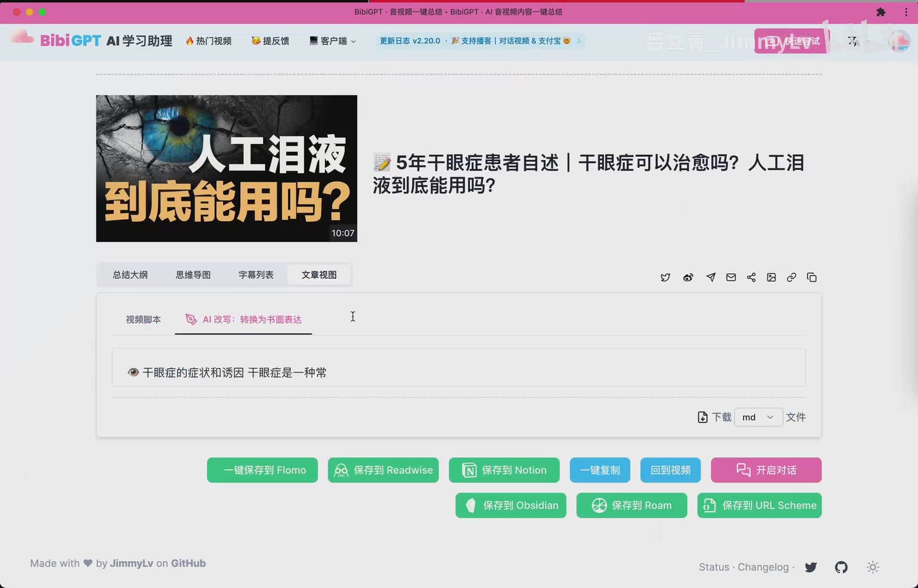Click the 保存到 Notion button
The width and height of the screenshot is (918, 588).
click(x=504, y=470)
